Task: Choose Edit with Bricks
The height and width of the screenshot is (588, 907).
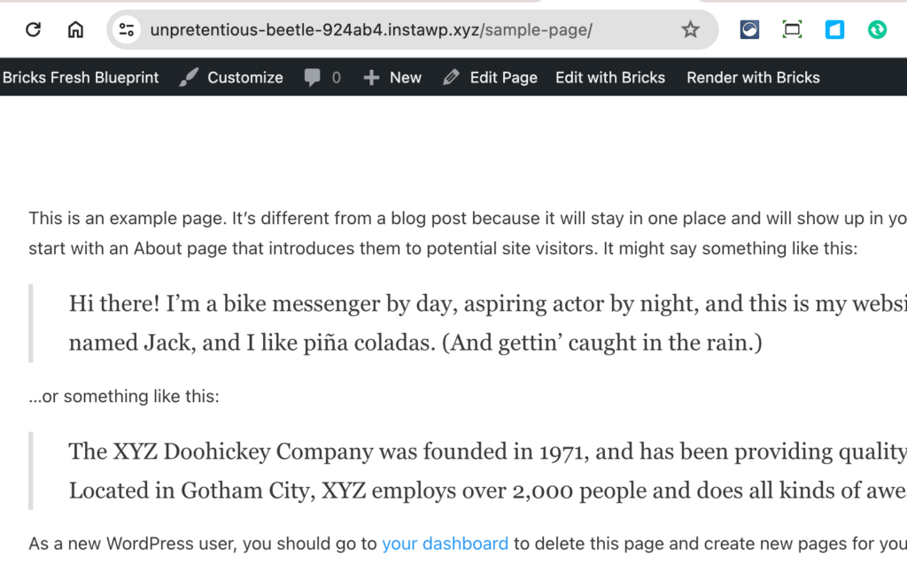Action: click(x=610, y=77)
